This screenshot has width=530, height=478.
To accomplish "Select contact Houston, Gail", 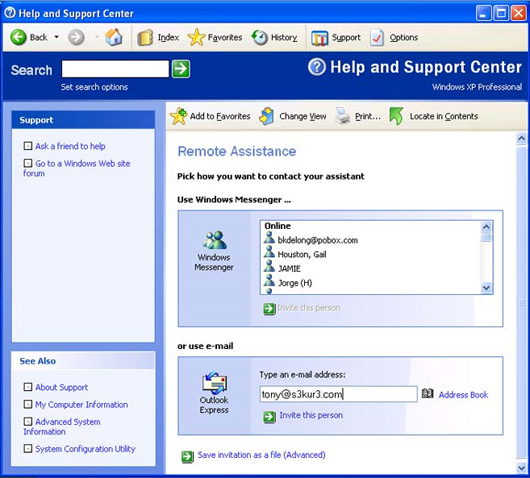I will [x=302, y=254].
